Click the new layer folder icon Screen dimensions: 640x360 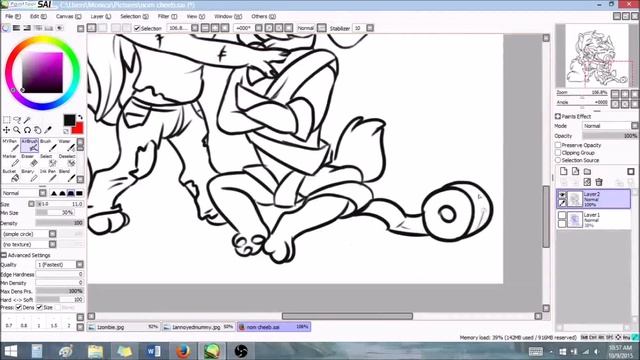[x=587, y=171]
